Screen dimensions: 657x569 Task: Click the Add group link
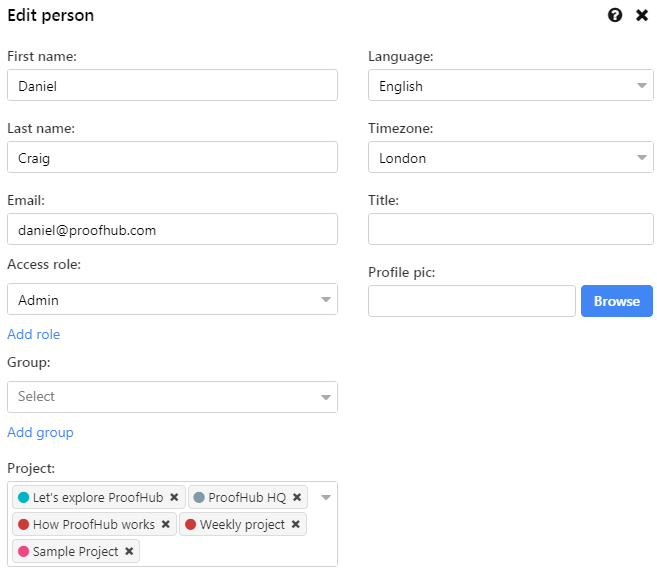pos(40,432)
